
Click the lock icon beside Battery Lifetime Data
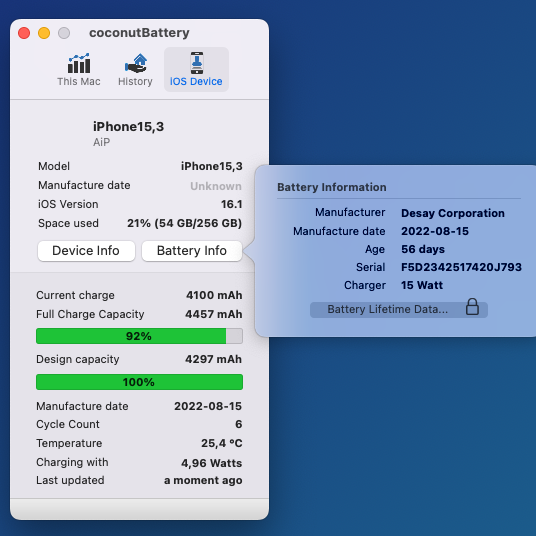pos(472,307)
